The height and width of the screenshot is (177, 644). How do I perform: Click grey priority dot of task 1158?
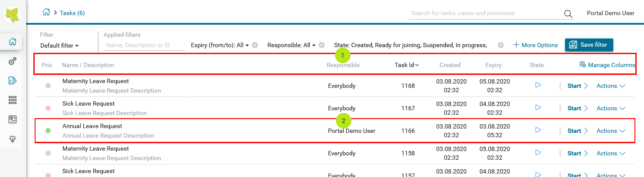click(48, 153)
